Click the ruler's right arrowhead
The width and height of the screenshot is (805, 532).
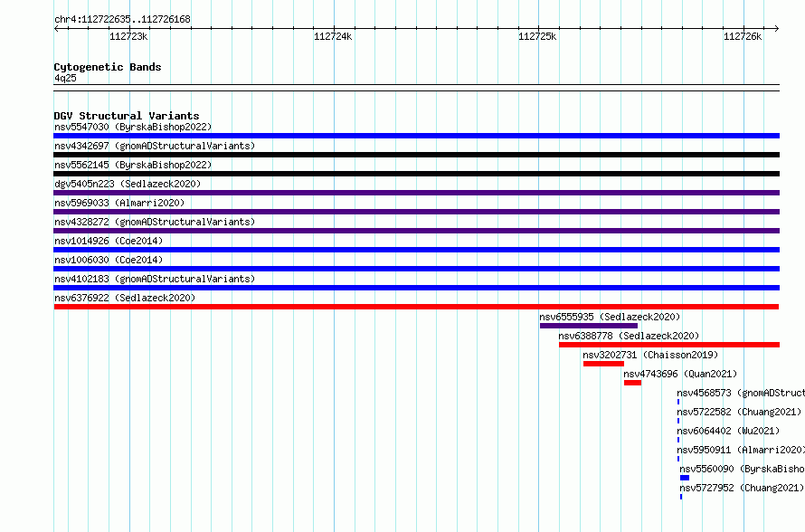pos(777,29)
